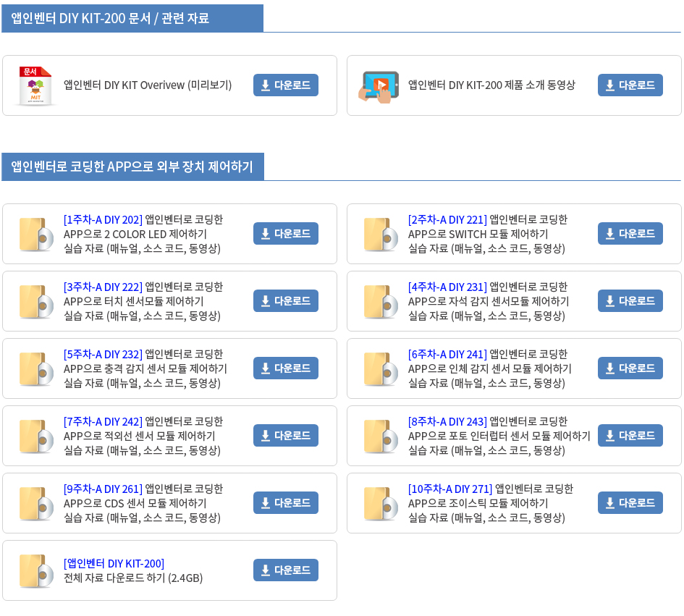The height and width of the screenshot is (616, 684).
Task: Click the tablet video icon for product intro
Action: tap(379, 86)
